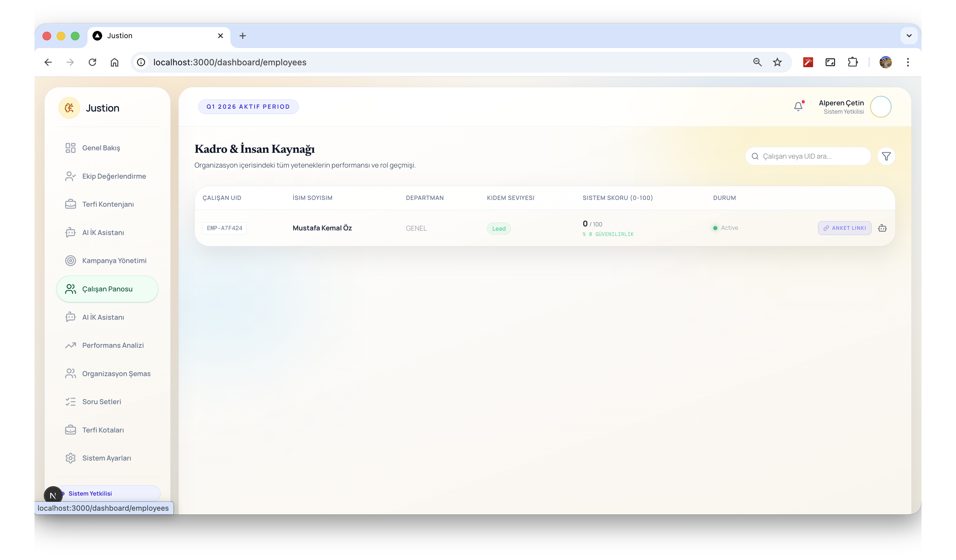Go back in browser

[48, 62]
